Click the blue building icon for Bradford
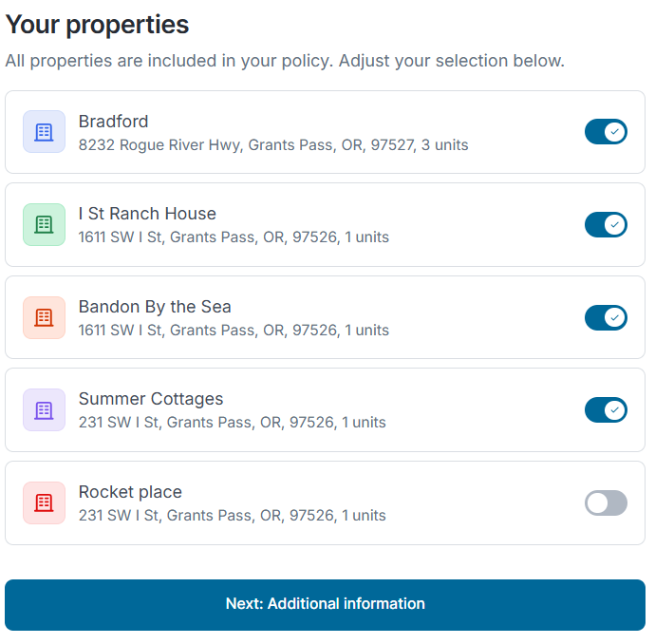This screenshot has width=655, height=644. pos(44,132)
